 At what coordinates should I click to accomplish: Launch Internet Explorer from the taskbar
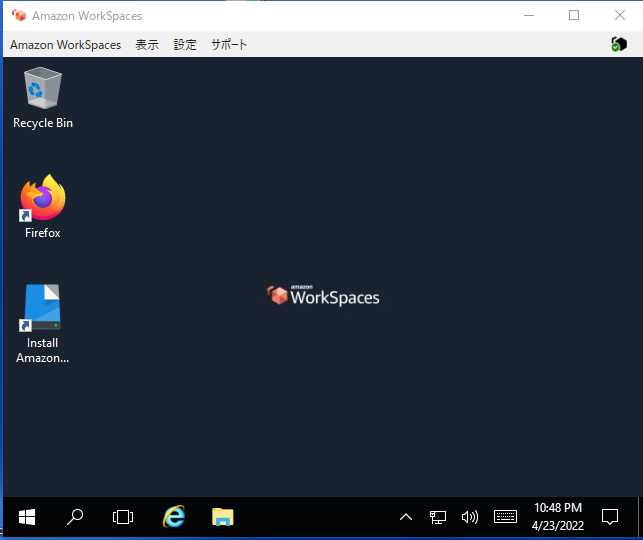pos(174,517)
